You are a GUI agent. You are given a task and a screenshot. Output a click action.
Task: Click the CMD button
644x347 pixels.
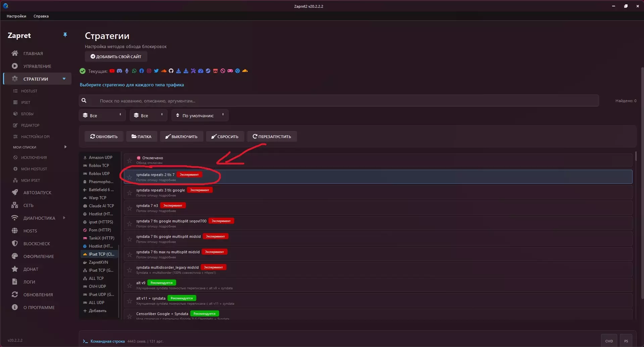pyautogui.click(x=609, y=341)
